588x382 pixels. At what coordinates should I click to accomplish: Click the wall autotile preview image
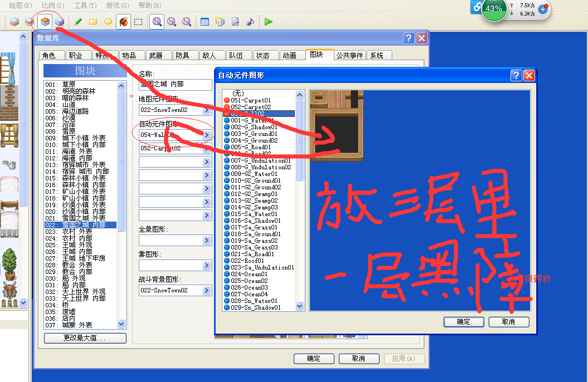(x=337, y=126)
